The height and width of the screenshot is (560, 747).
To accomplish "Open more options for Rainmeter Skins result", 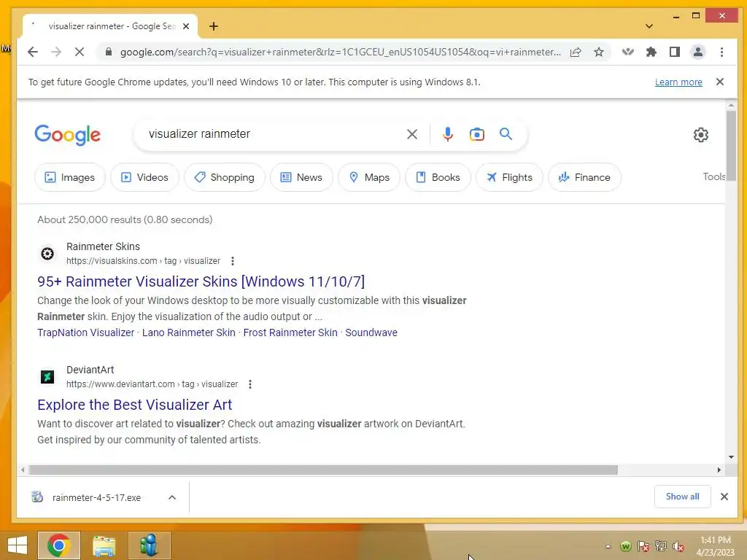I will [233, 261].
